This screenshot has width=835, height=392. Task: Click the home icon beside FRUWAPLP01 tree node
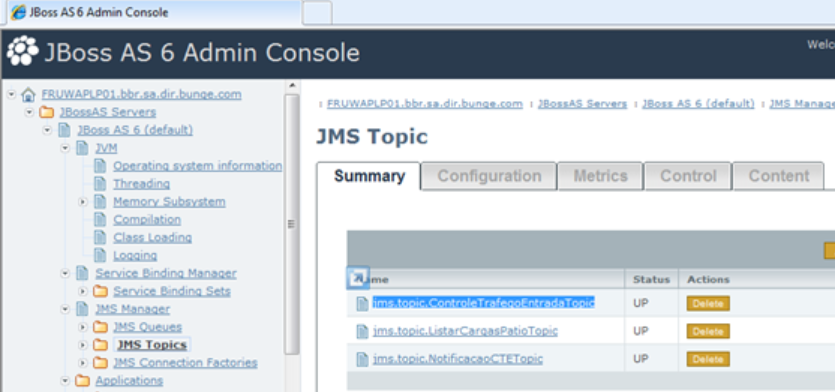click(28, 95)
